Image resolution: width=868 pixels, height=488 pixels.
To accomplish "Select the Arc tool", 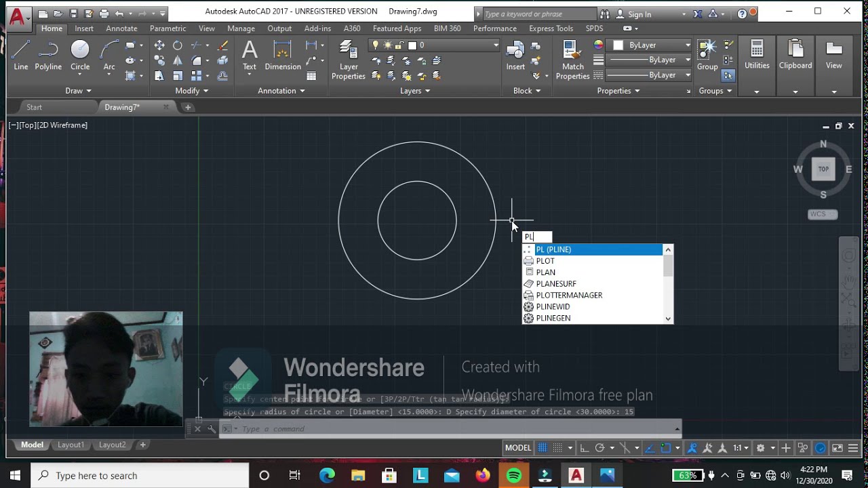I will point(109,56).
